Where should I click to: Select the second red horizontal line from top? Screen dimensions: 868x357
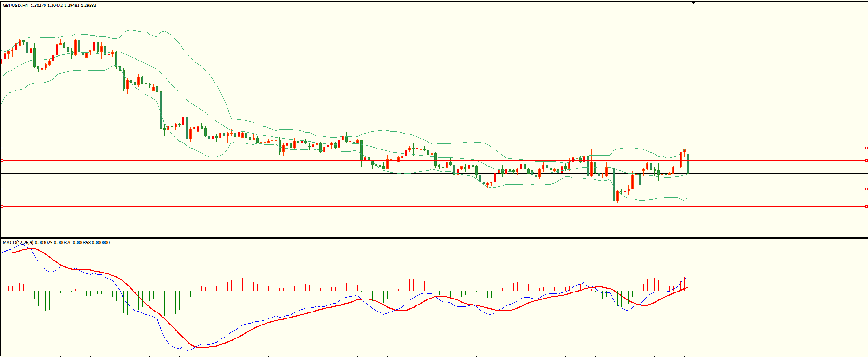tap(434, 160)
